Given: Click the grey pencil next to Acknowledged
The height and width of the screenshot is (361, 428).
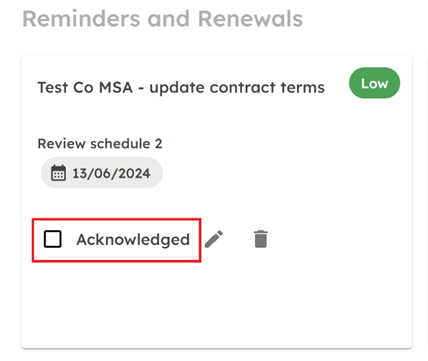Looking at the screenshot, I should (214, 239).
